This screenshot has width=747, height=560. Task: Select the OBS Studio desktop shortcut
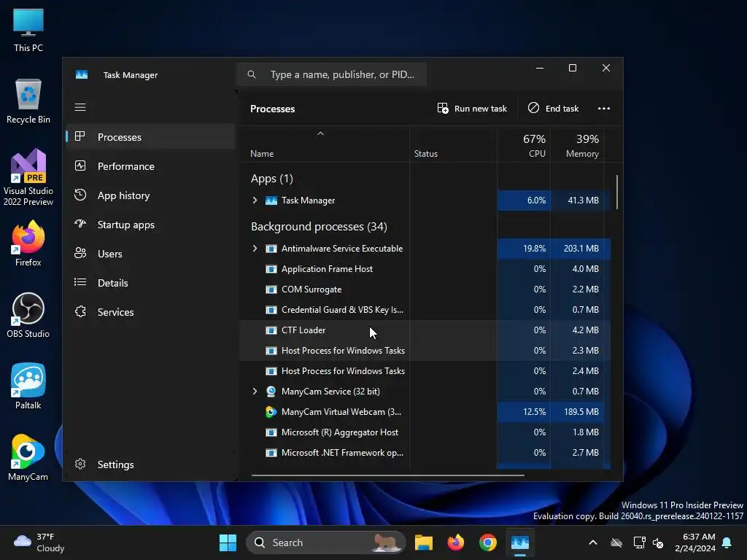[x=28, y=315]
